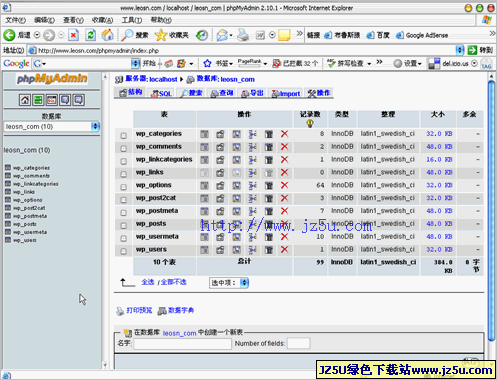Image resolution: width=497 pixels, height=380 pixels.
Task: Structure icon for wp_postmeta row
Action: click(x=220, y=211)
